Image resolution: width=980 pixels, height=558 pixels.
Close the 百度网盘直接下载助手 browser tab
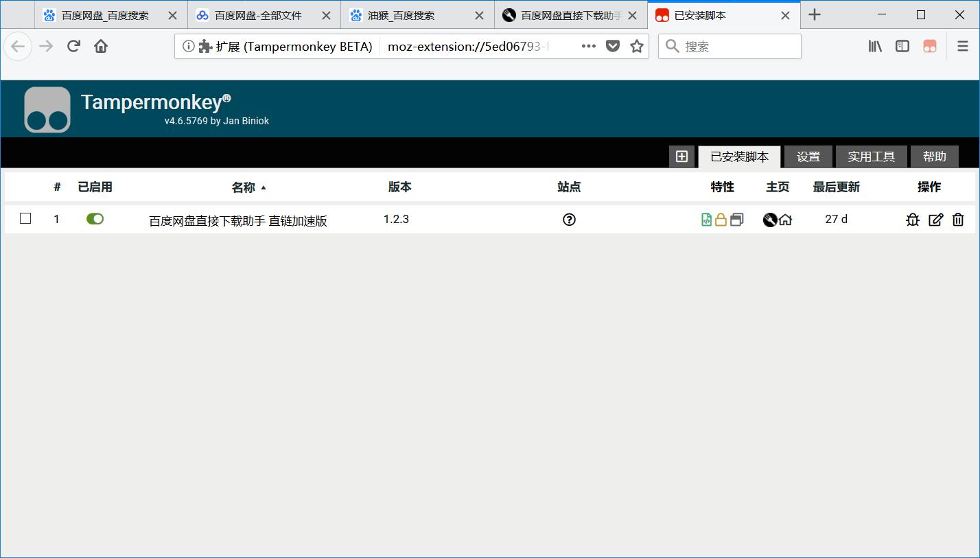(x=633, y=15)
